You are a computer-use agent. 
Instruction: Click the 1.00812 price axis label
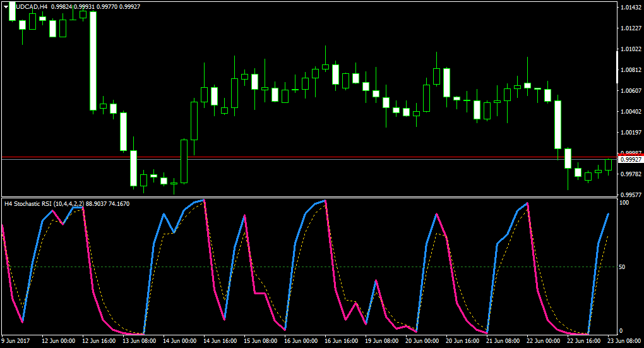coord(631,70)
